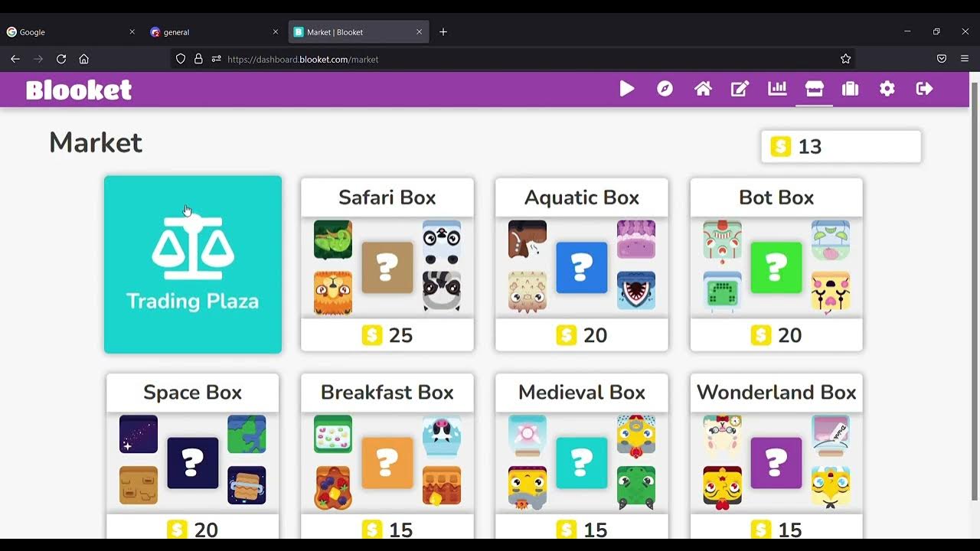Open the Stats bar chart icon
The width and height of the screenshot is (980, 551).
(x=777, y=89)
